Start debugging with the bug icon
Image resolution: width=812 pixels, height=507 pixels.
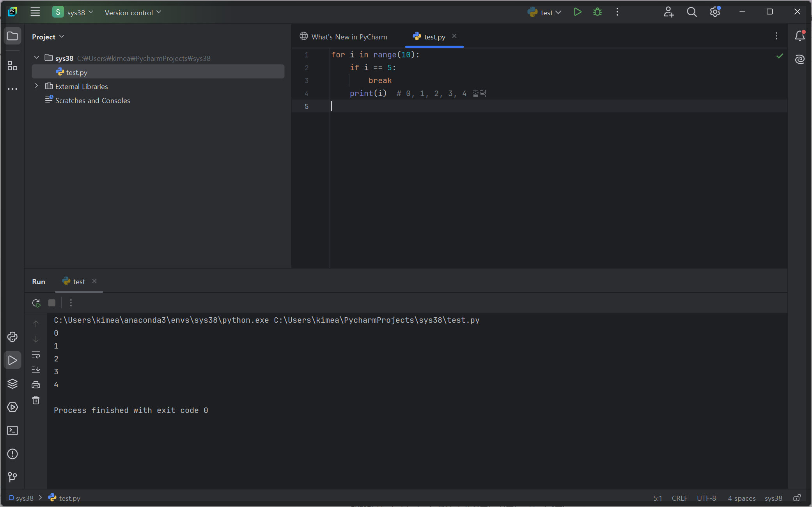coord(597,12)
